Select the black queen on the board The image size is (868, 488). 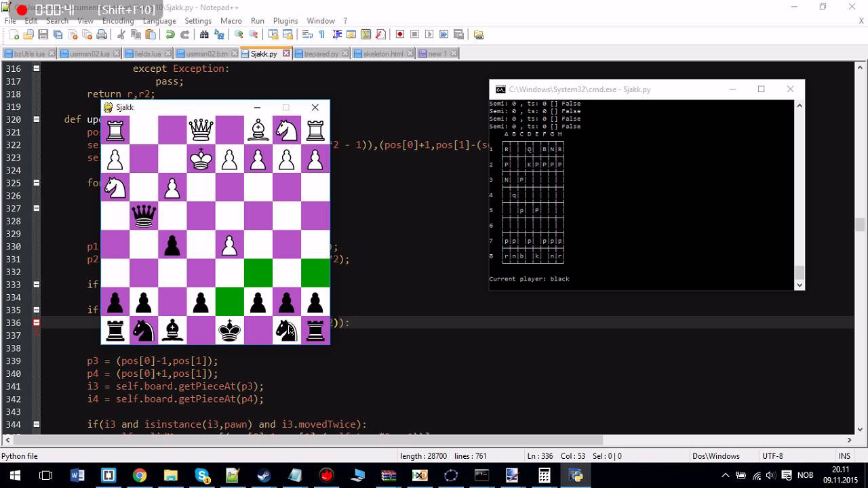144,216
